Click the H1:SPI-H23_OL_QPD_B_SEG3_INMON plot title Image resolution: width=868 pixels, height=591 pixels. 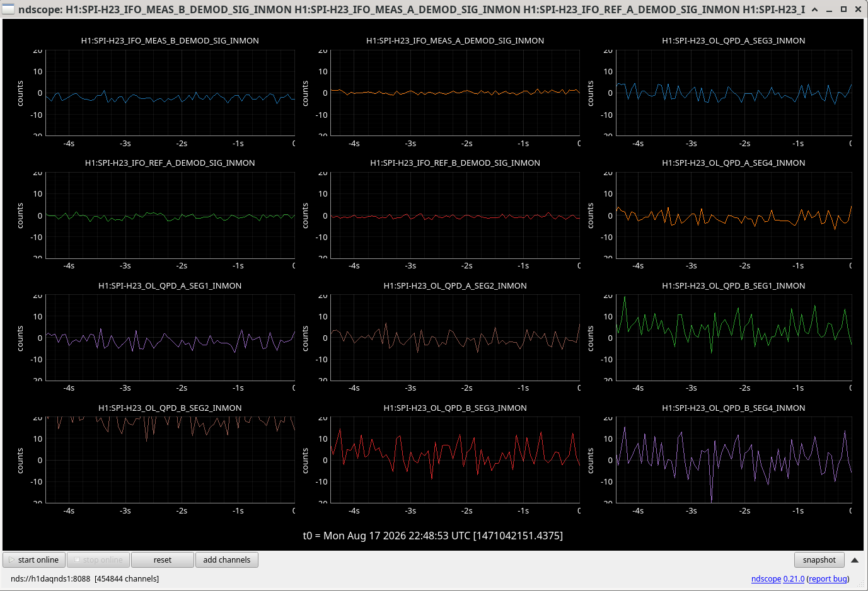[455, 408]
